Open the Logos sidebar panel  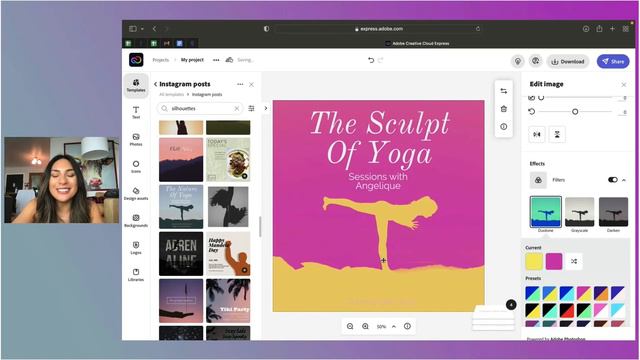click(136, 247)
